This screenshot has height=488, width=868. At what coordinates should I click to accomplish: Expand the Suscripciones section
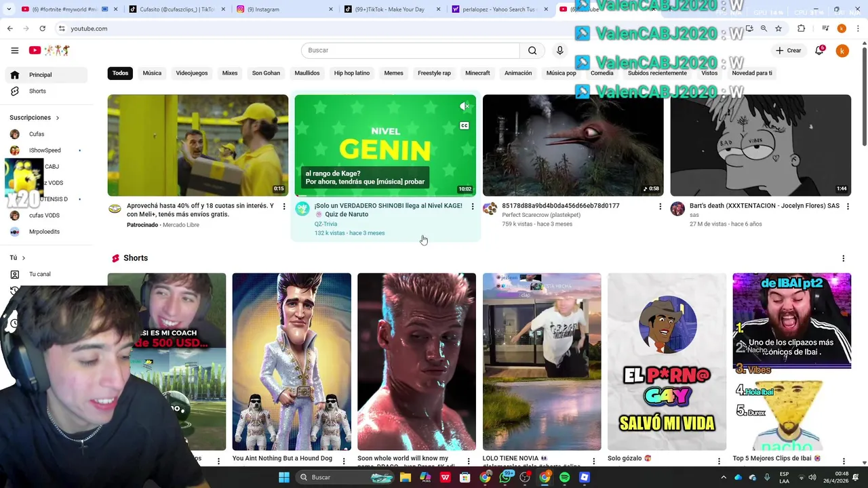coord(35,117)
